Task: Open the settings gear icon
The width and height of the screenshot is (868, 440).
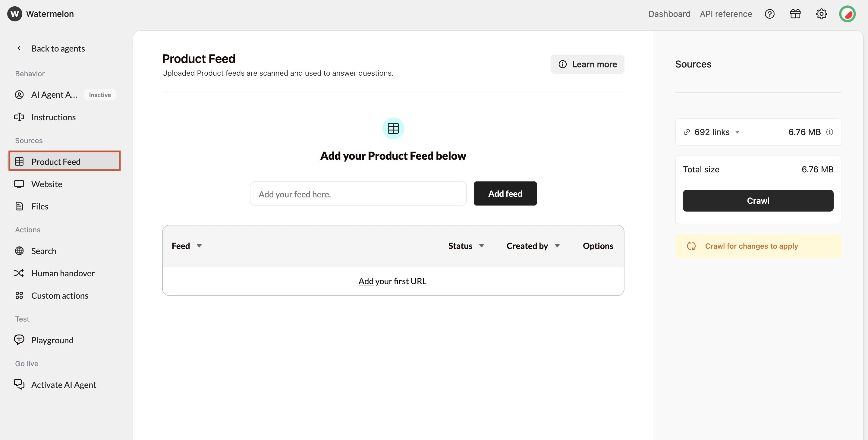Action: coord(821,14)
